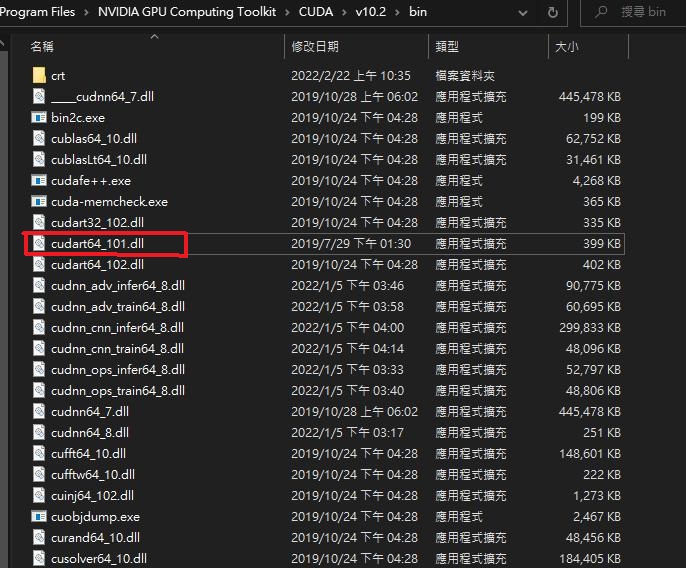Click the 檔案資料夾 type of crt

465,76
